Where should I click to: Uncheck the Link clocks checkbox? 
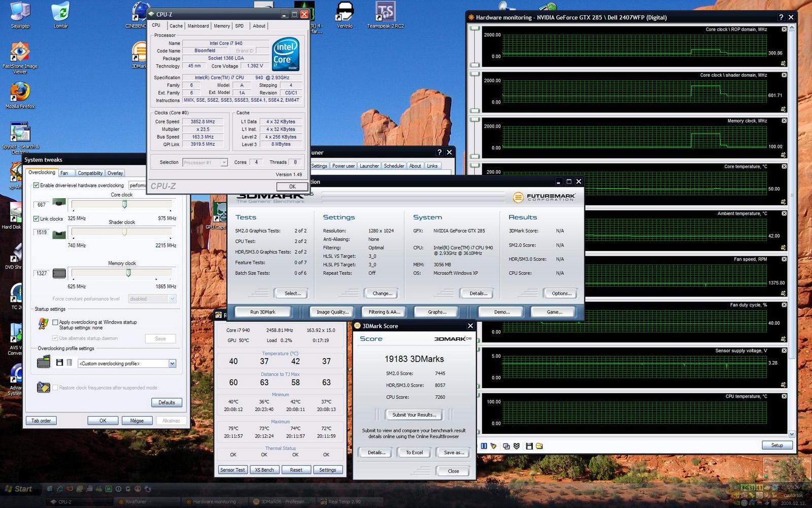[36, 219]
